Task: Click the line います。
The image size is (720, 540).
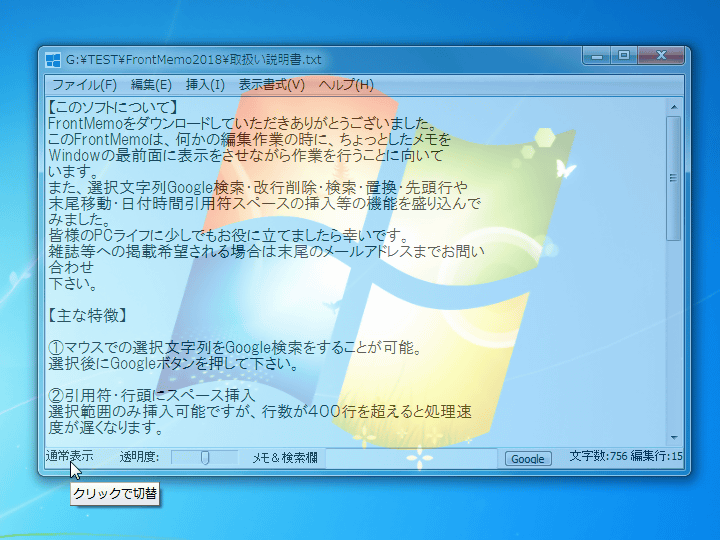Action: [73, 172]
